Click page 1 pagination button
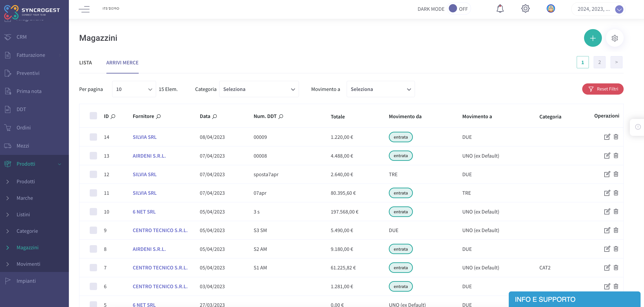This screenshot has height=307, width=644. (582, 62)
